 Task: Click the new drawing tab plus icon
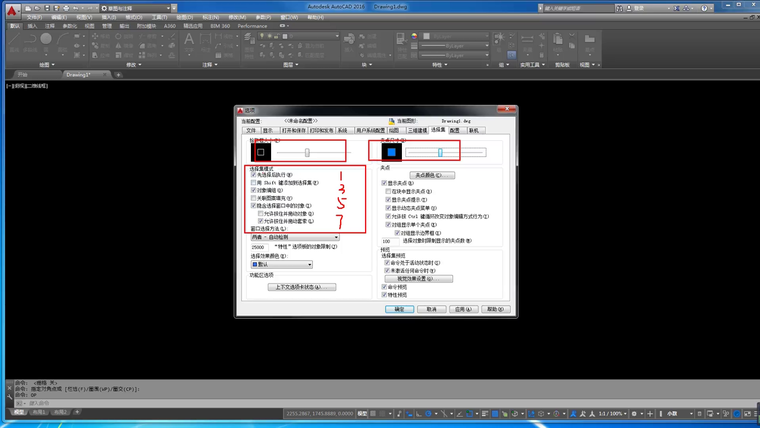(118, 74)
